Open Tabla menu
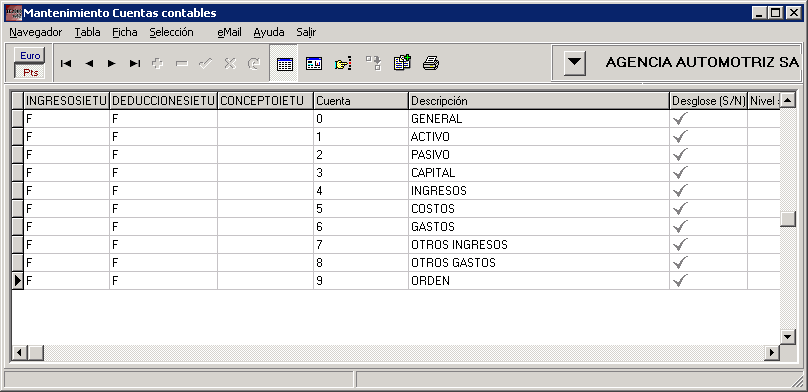Image resolution: width=808 pixels, height=392 pixels. pos(88,32)
